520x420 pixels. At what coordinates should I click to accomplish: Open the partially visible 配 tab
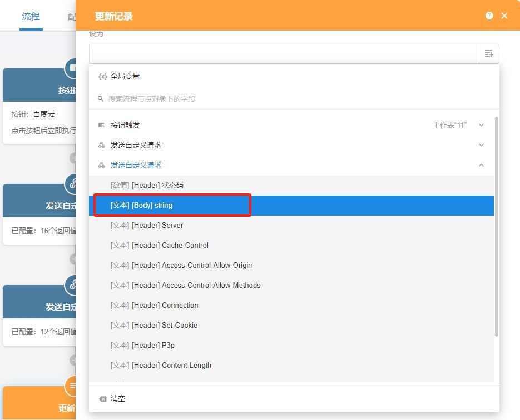[72, 16]
